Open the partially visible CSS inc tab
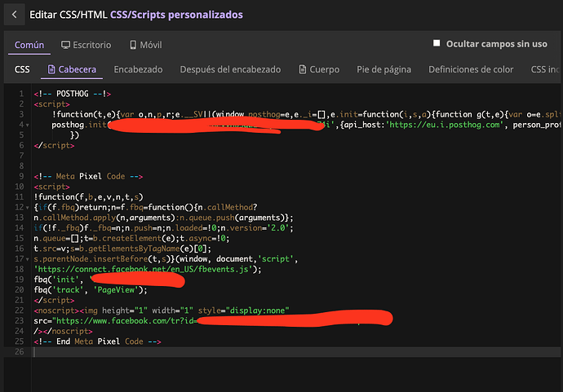The height and width of the screenshot is (392, 563). pyautogui.click(x=545, y=69)
